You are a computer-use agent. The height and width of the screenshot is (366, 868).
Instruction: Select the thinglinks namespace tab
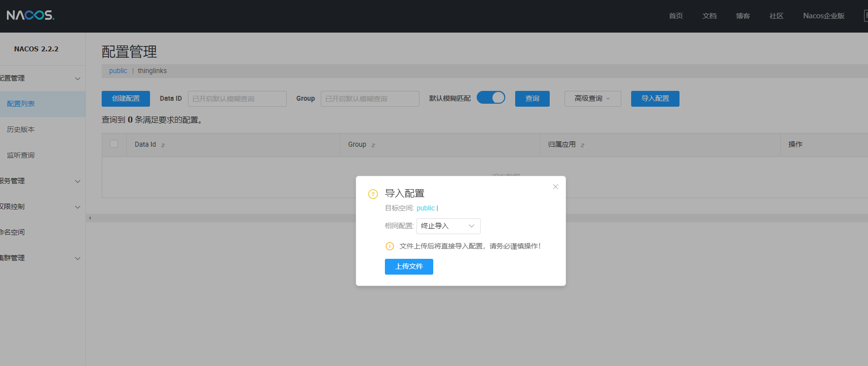[152, 71]
